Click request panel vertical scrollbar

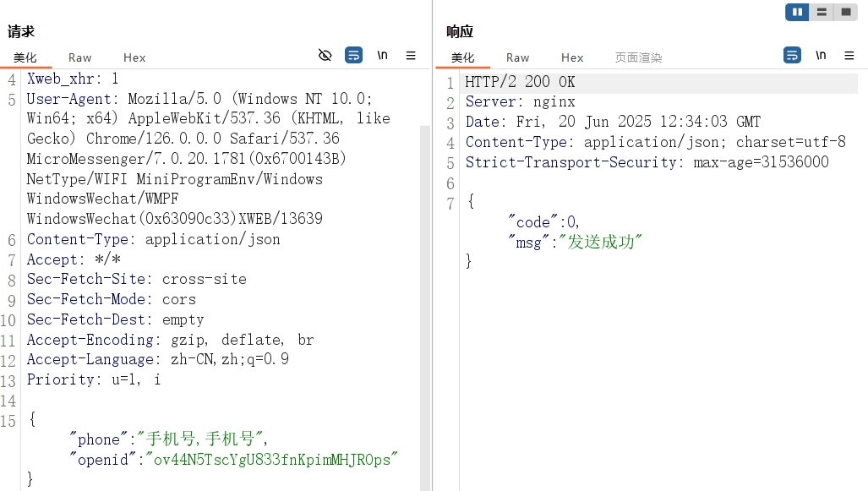(x=425, y=308)
